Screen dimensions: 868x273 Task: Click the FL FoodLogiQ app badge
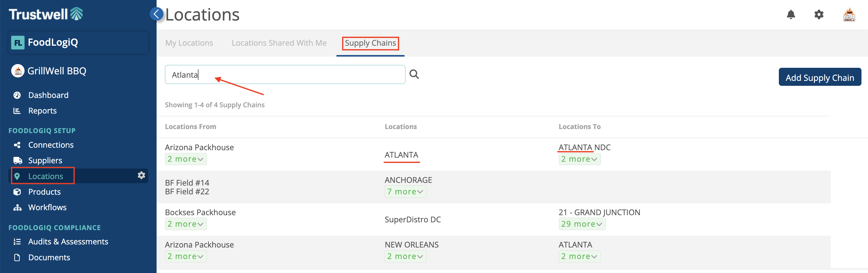[x=18, y=43]
